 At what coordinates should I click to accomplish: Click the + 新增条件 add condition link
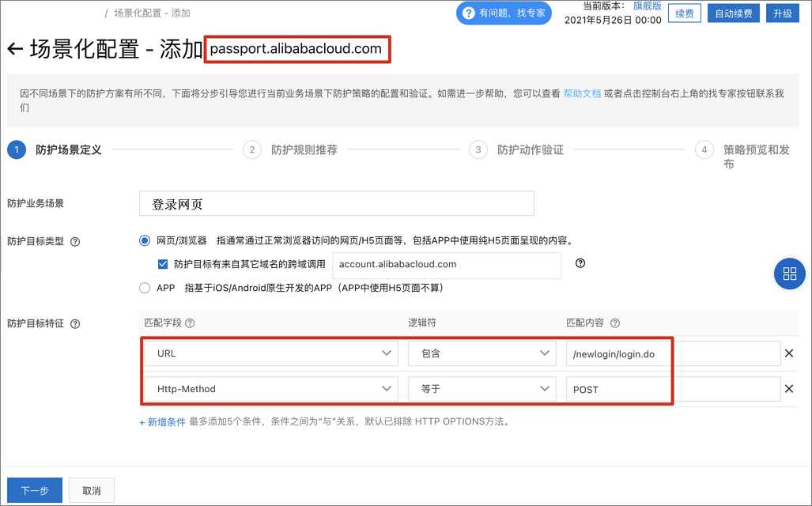click(162, 422)
